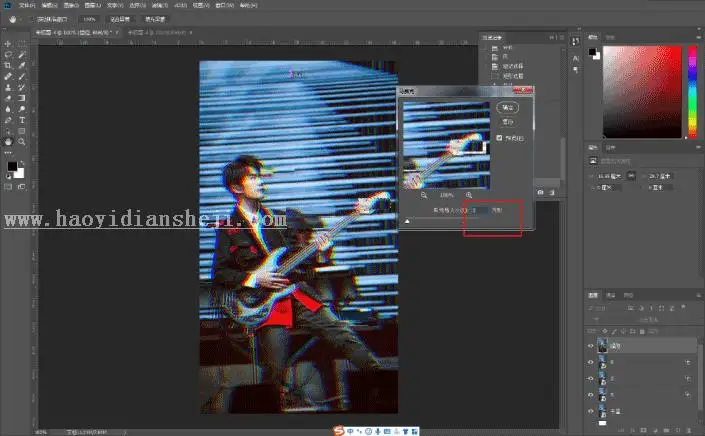The image size is (705, 436).
Task: Toggle Preview checkbox in Mosaic dialog
Action: (499, 138)
